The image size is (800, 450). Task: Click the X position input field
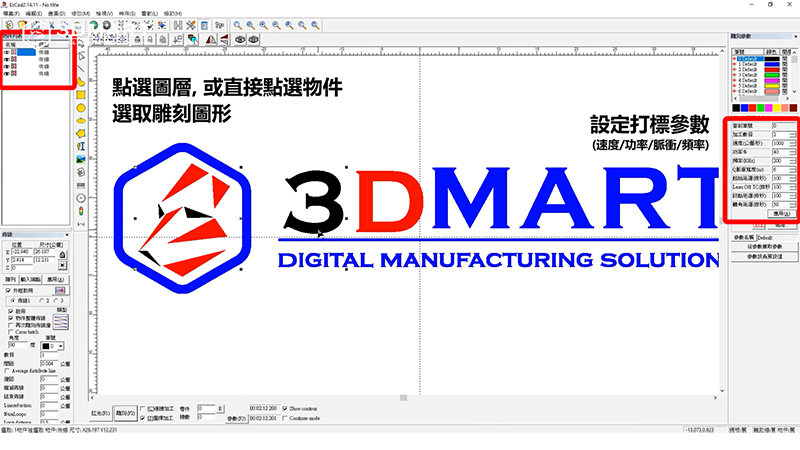click(19, 250)
